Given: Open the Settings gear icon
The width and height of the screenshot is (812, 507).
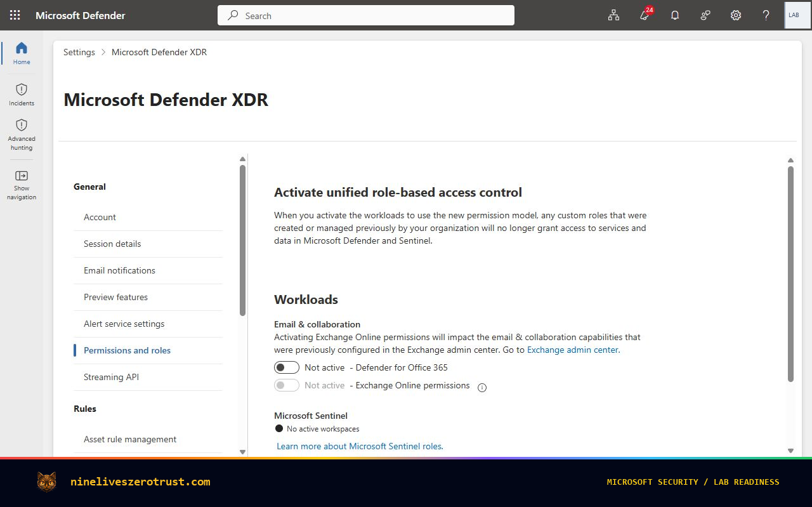Looking at the screenshot, I should 736,15.
